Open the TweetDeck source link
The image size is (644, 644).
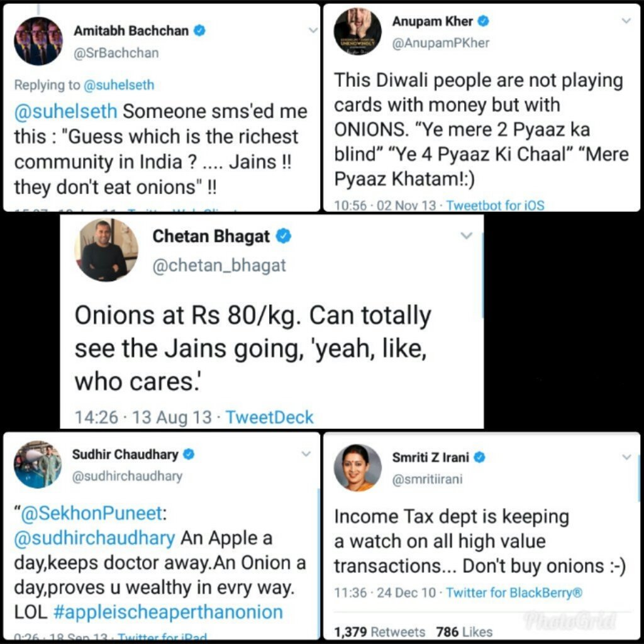(x=269, y=417)
